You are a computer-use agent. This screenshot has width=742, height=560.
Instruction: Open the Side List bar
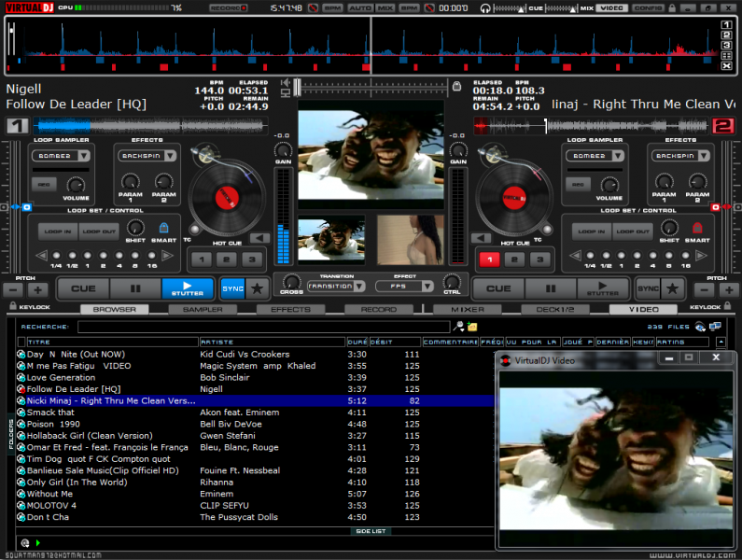point(371,531)
